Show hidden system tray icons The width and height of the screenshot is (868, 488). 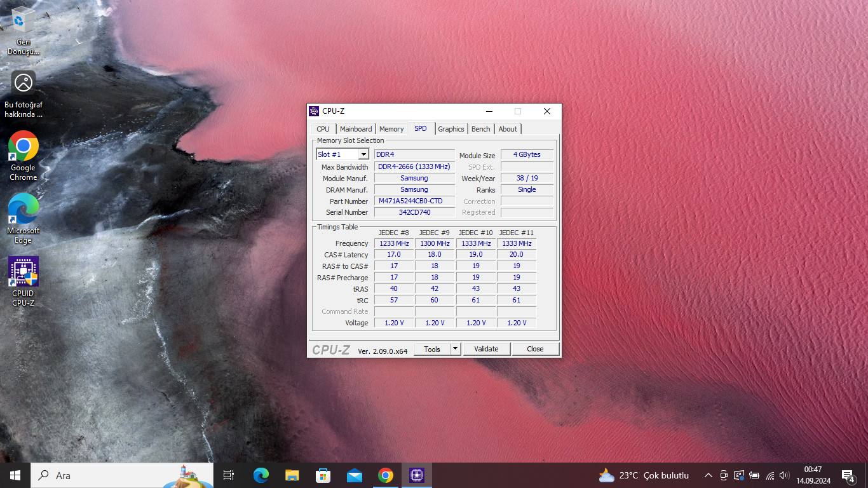[708, 475]
